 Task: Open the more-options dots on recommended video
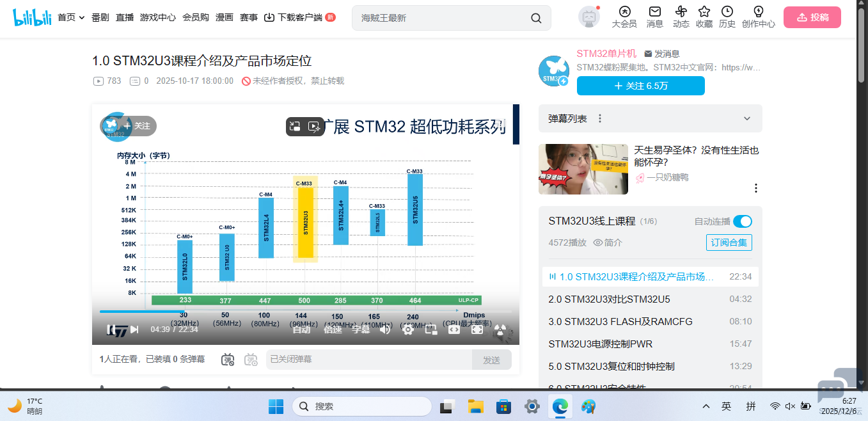pos(755,188)
